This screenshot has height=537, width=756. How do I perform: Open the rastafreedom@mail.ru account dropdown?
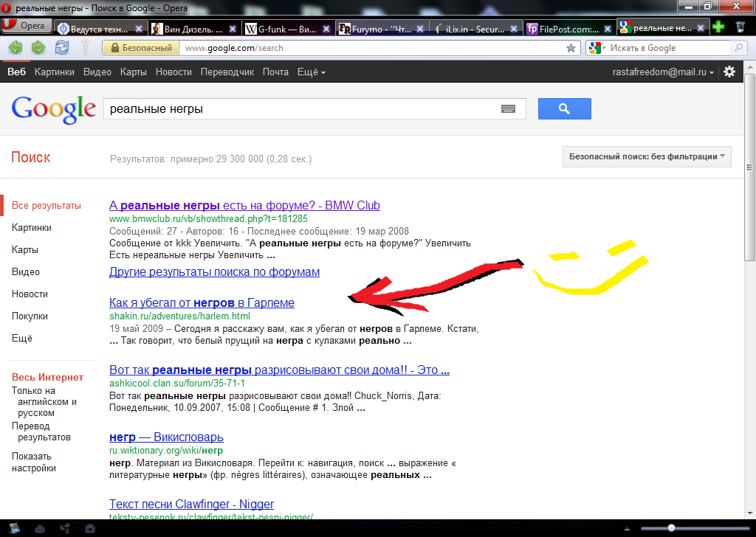[663, 72]
